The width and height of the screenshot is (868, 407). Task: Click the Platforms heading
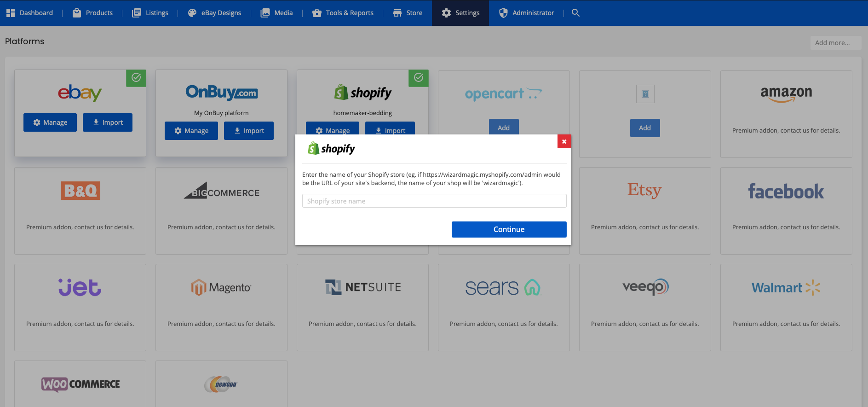pyautogui.click(x=25, y=41)
